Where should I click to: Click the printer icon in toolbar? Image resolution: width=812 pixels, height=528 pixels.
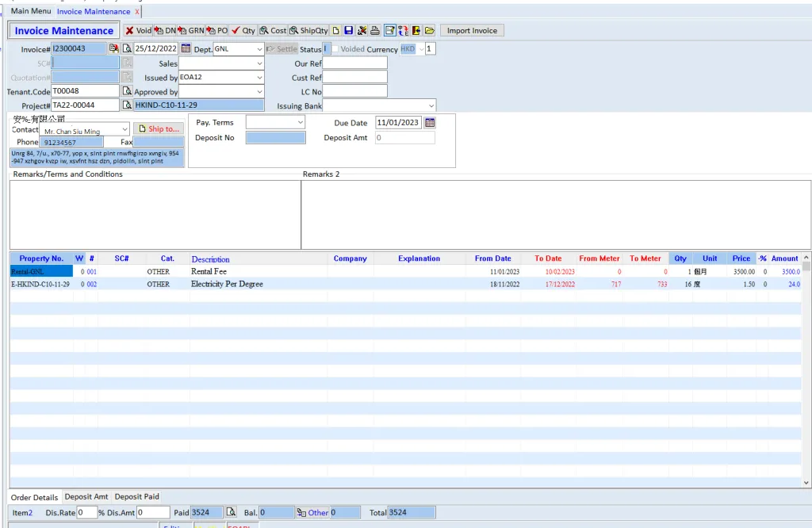pyautogui.click(x=376, y=31)
